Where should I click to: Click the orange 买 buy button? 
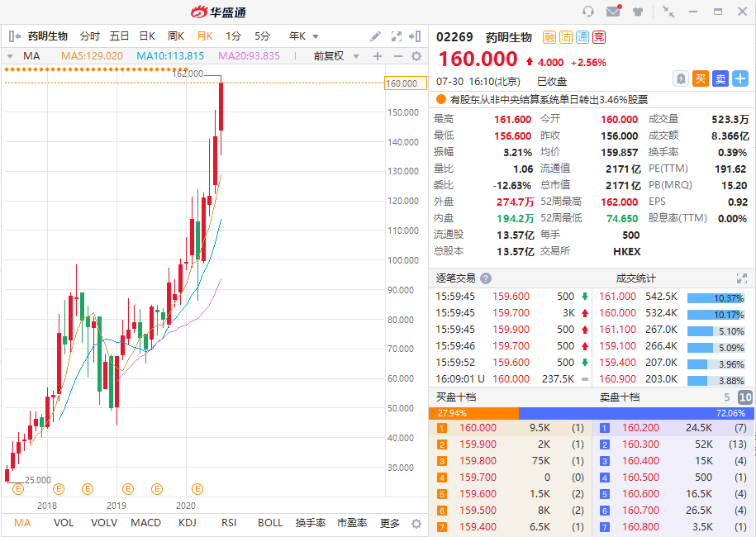(701, 78)
